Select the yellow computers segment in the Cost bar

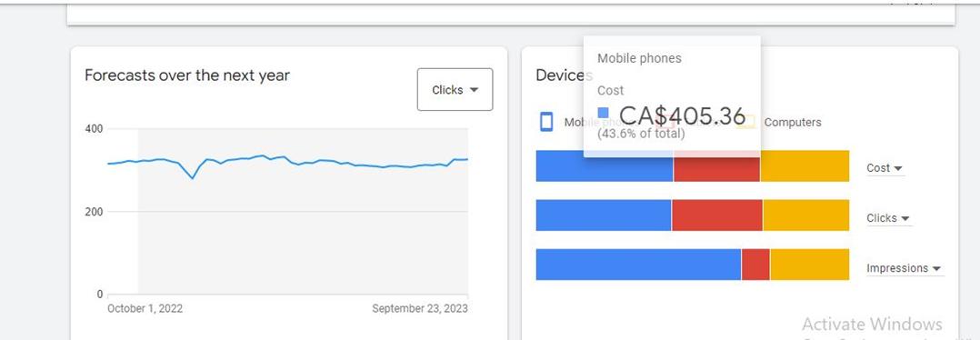click(805, 166)
